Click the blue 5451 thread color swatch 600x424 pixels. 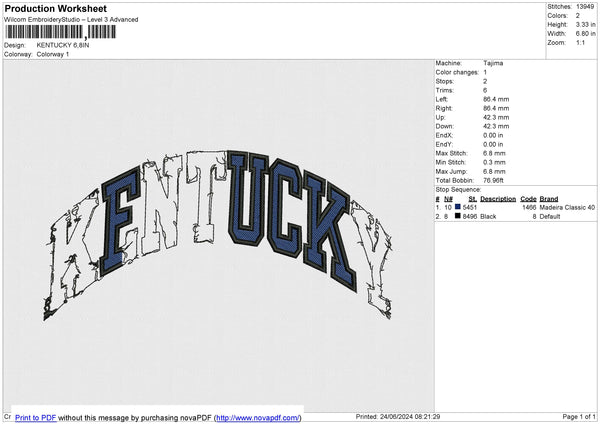click(x=458, y=207)
